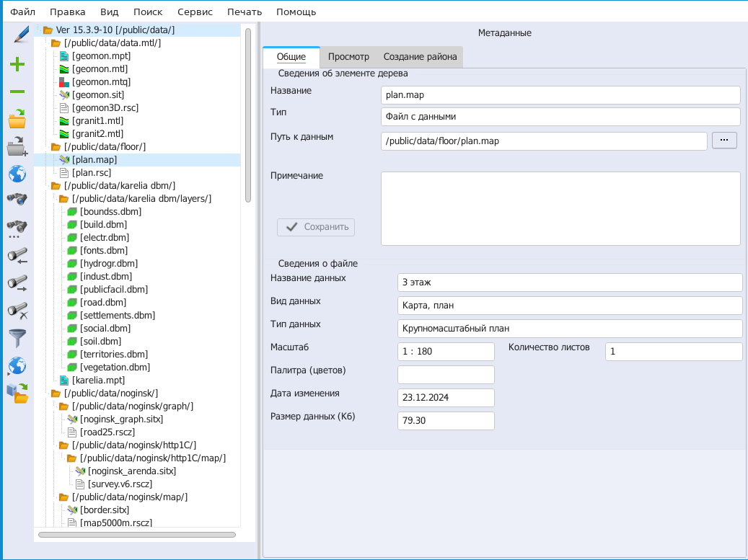The height and width of the screenshot is (560, 748).
Task: Click the flashlight with cross icon
Action: pyautogui.click(x=17, y=311)
